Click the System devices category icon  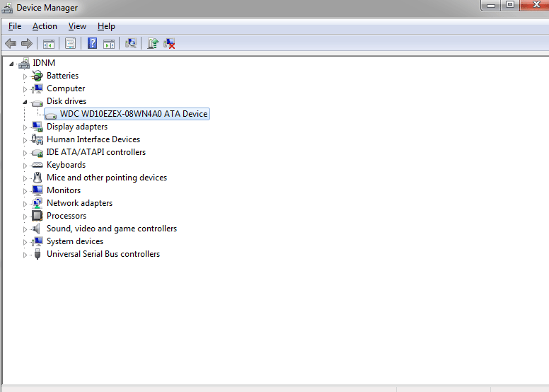click(37, 241)
